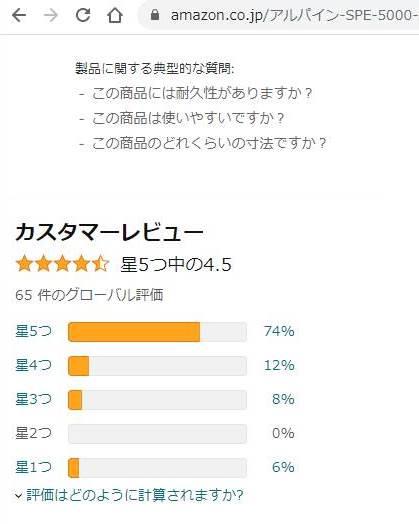The height and width of the screenshot is (524, 419).
Task: Click the 4.5 star rating icons
Action: 62,264
